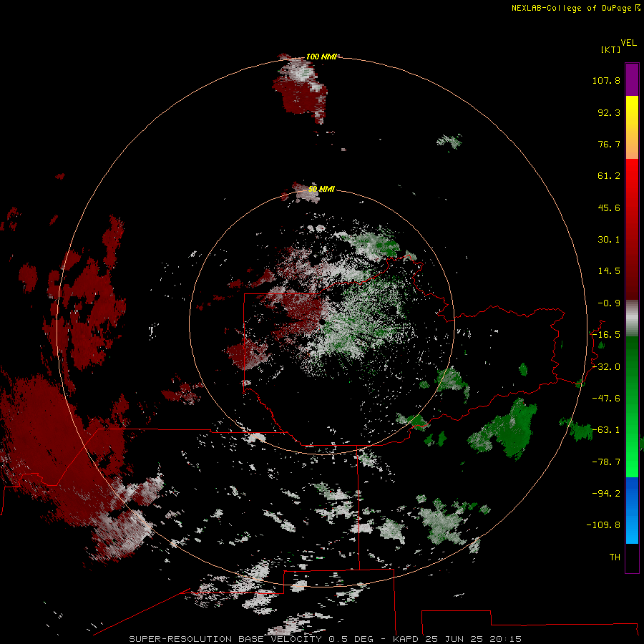644x644 pixels.
Task: Select the 14.5 value on the velocity scale
Action: pyautogui.click(x=609, y=271)
